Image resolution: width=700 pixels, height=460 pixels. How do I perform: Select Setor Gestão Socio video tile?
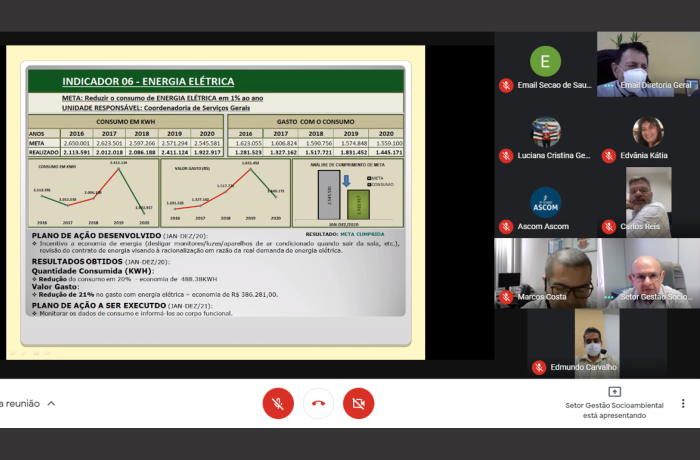pos(649,273)
